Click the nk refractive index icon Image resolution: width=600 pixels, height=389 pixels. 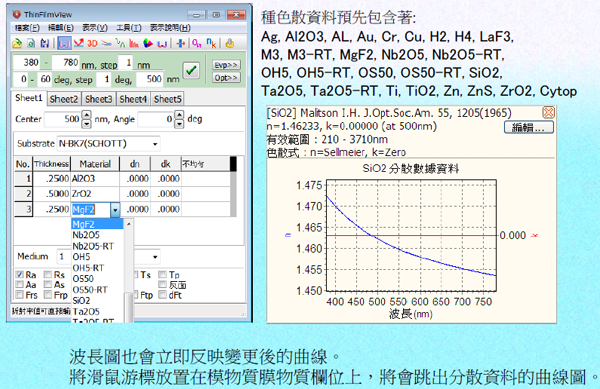tap(211, 43)
